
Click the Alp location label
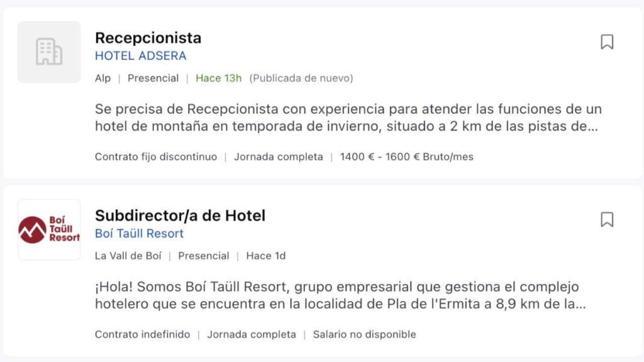click(x=103, y=78)
